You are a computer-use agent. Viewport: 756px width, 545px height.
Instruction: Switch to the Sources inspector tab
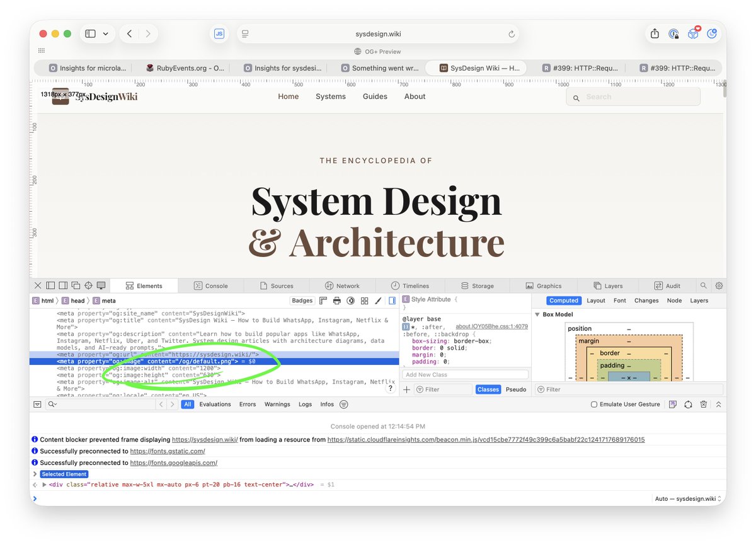[277, 285]
